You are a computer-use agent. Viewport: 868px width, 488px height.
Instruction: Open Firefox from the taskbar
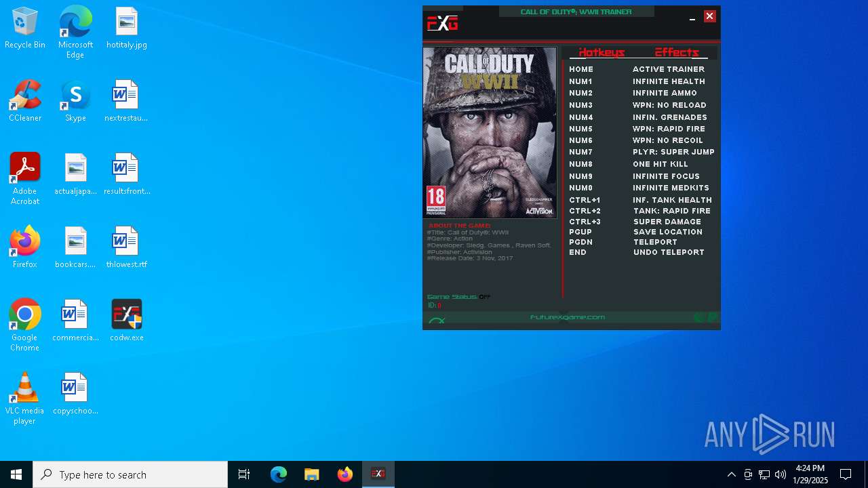[345, 474]
